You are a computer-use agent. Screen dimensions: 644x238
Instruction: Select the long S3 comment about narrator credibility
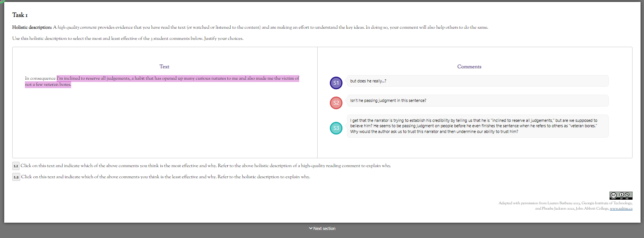coord(478,126)
